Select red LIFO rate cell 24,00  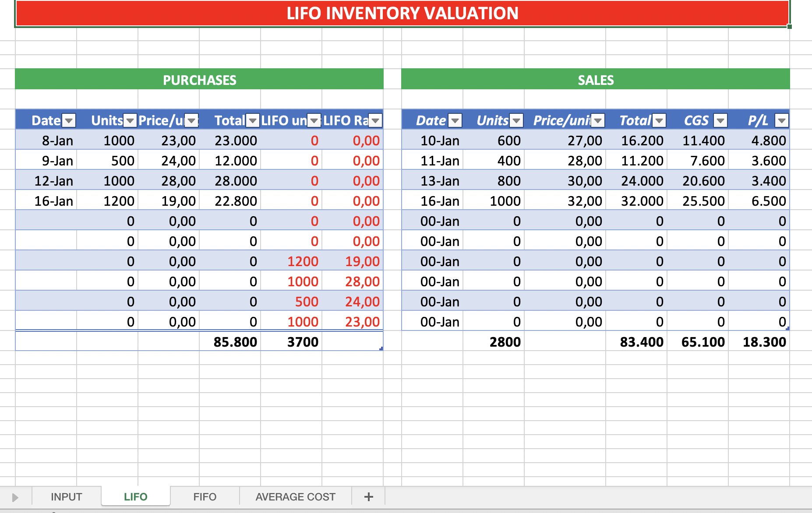point(353,302)
